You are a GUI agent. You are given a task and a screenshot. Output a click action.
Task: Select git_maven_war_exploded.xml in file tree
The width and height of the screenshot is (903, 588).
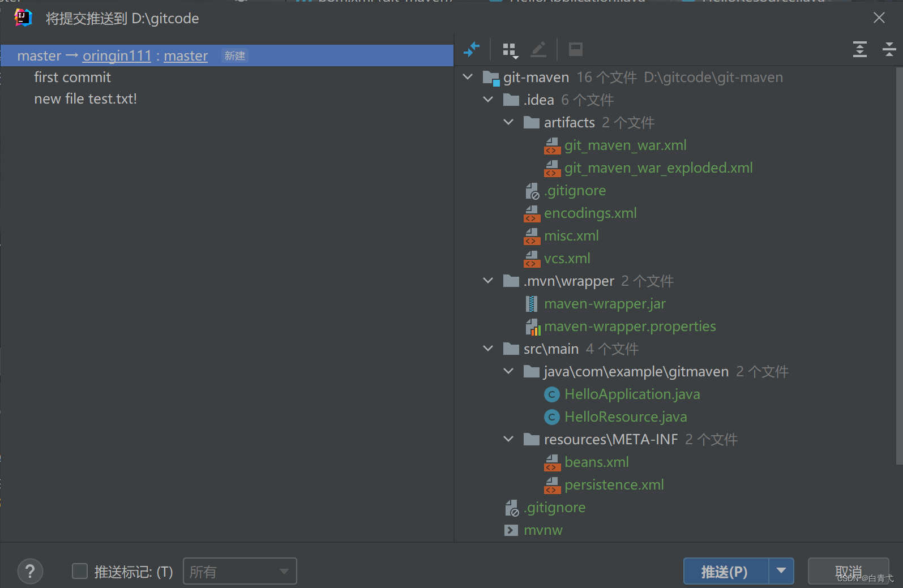point(658,168)
